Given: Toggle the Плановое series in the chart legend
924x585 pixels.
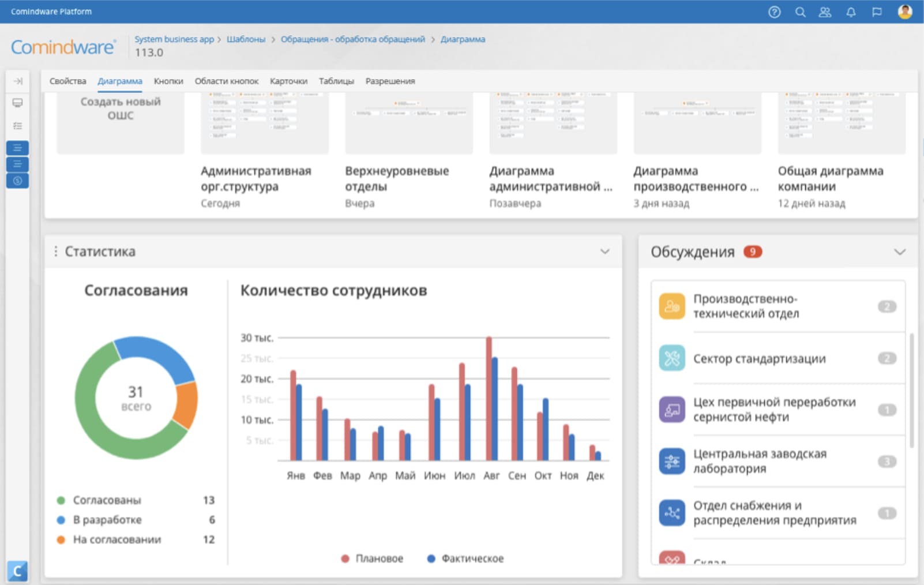Looking at the screenshot, I should [x=373, y=558].
